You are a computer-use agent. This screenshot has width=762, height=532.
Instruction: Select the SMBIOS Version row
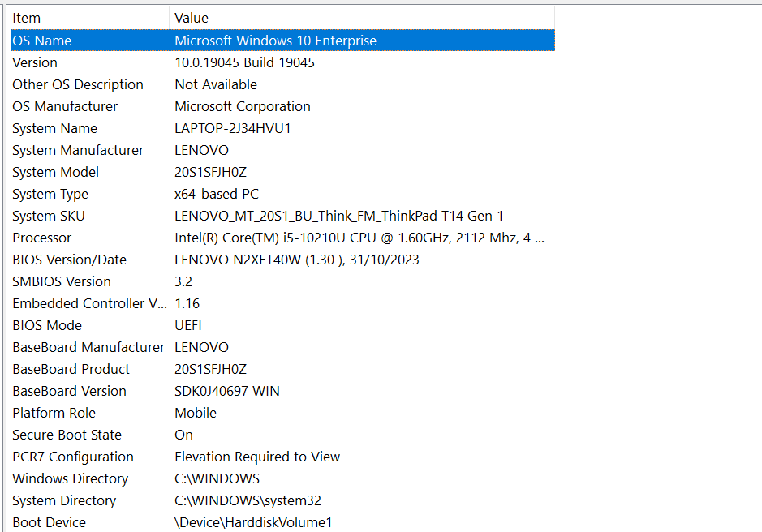point(282,281)
